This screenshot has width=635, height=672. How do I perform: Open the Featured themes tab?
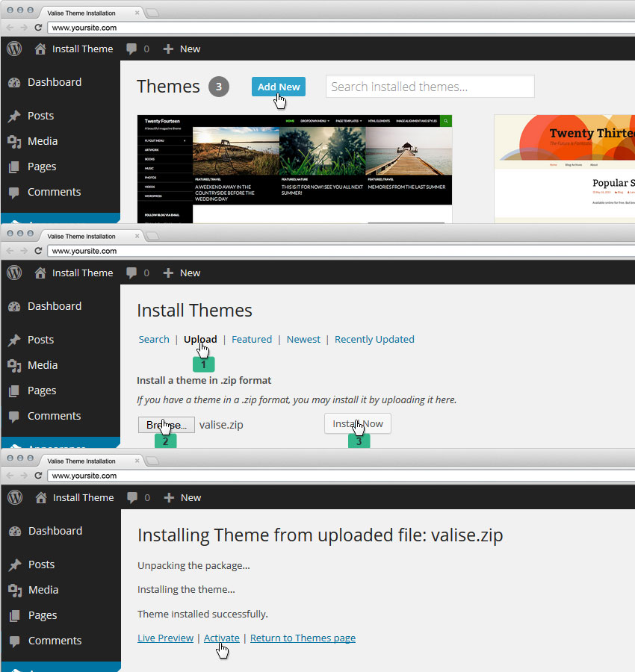tap(252, 340)
